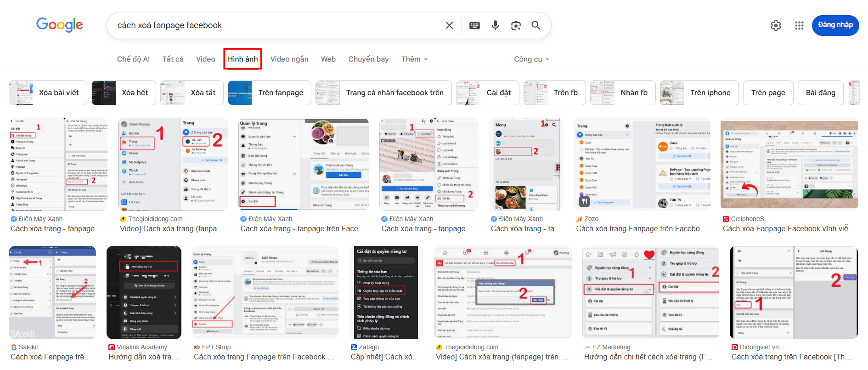Select Trang cá nhân facebook trên chip

tap(383, 92)
